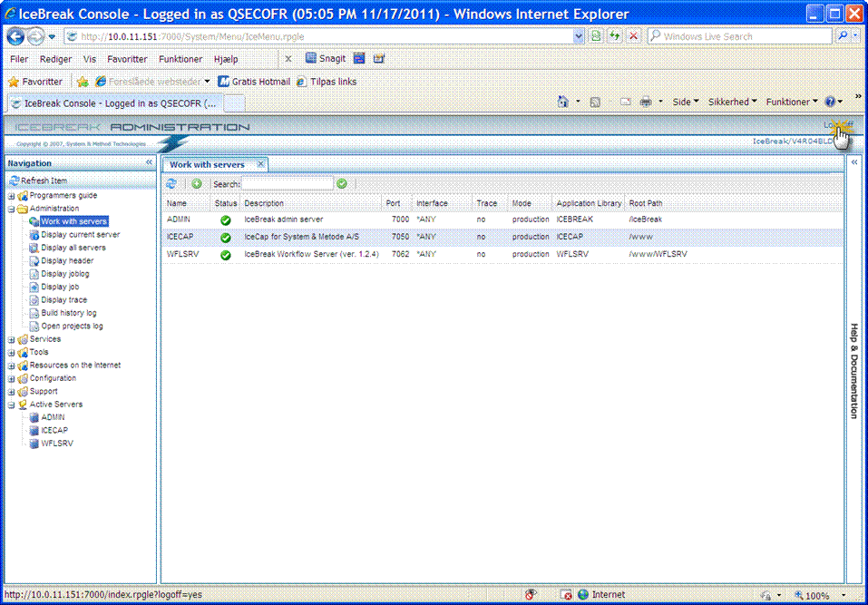Click the Print icon in the command bar
The height and width of the screenshot is (605, 868).
(646, 102)
